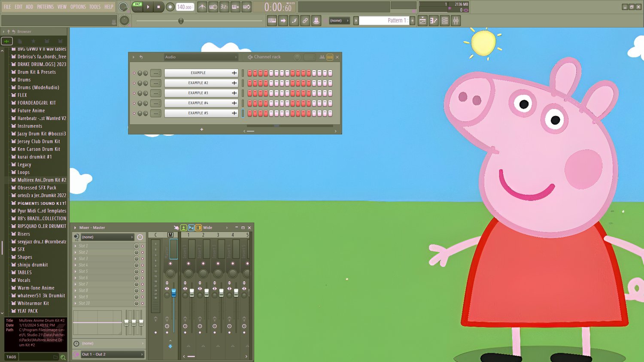Toggle step sequencer view icon in Channel rack
644x362 pixels.
click(330, 57)
